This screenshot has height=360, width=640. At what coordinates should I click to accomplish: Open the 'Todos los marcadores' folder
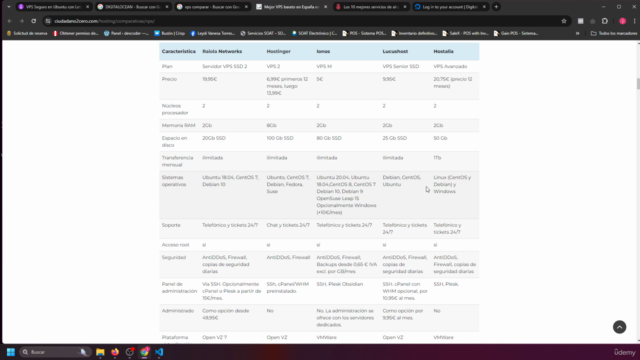613,33
